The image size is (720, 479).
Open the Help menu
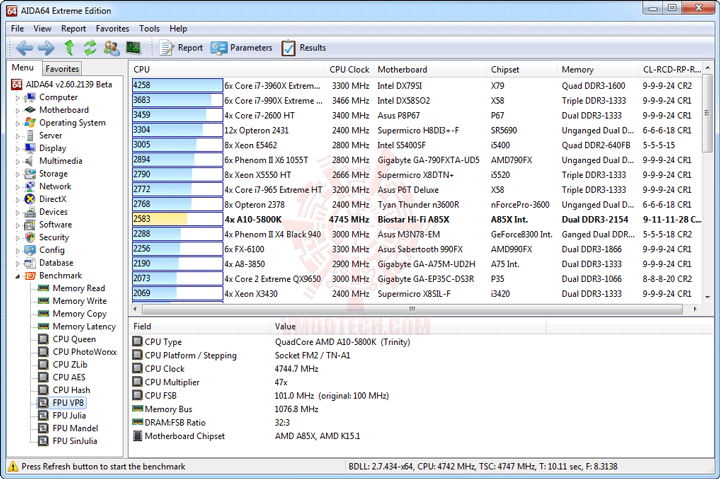tap(178, 28)
